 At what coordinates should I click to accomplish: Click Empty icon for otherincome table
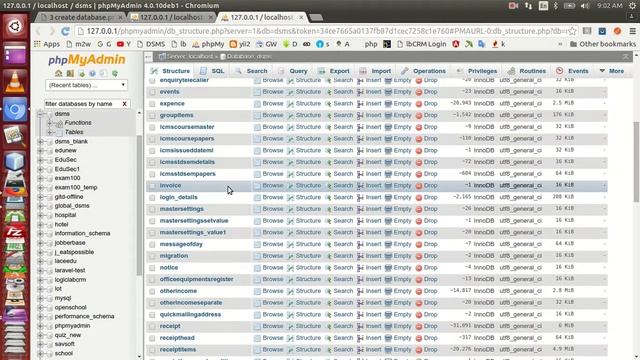tap(388, 291)
